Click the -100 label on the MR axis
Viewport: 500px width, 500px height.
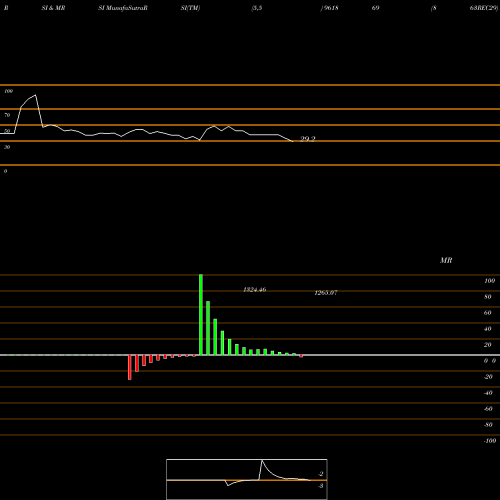tap(490, 441)
